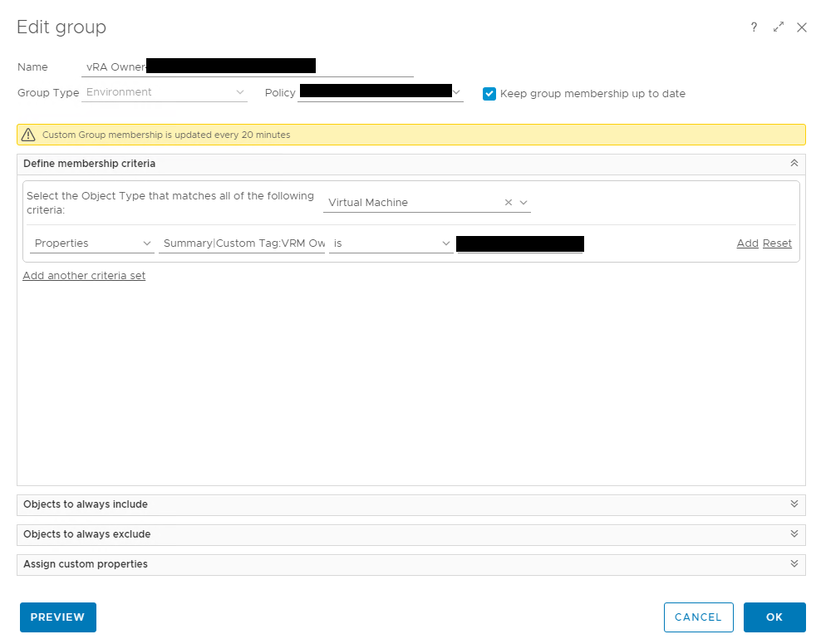Expand the Assign custom properties section

[794, 564]
